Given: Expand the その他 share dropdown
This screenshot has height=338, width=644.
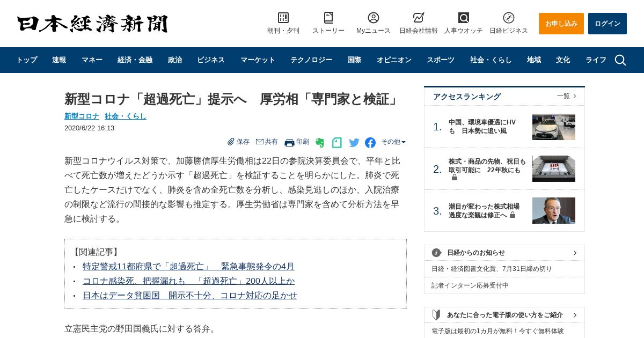Looking at the screenshot, I should (393, 142).
